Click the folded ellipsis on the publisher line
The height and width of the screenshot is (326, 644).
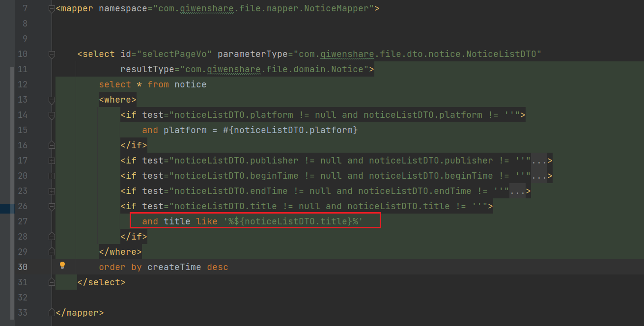point(539,161)
